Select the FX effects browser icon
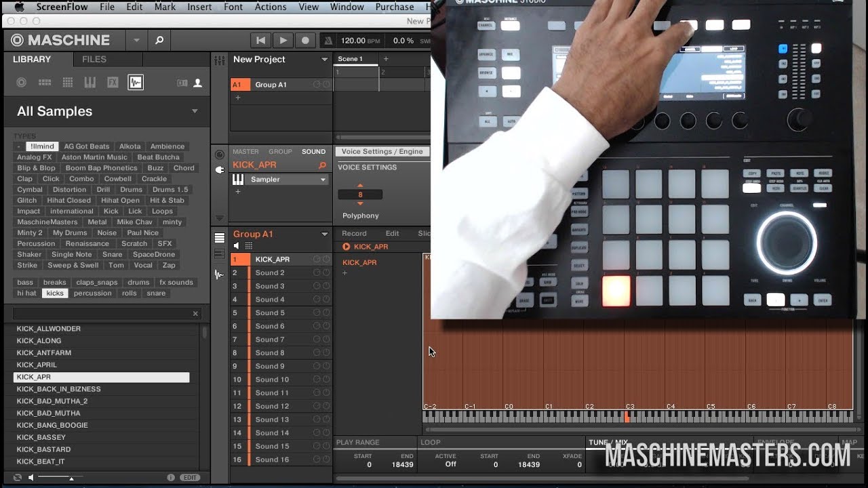Image resolution: width=868 pixels, height=488 pixels. tap(113, 83)
